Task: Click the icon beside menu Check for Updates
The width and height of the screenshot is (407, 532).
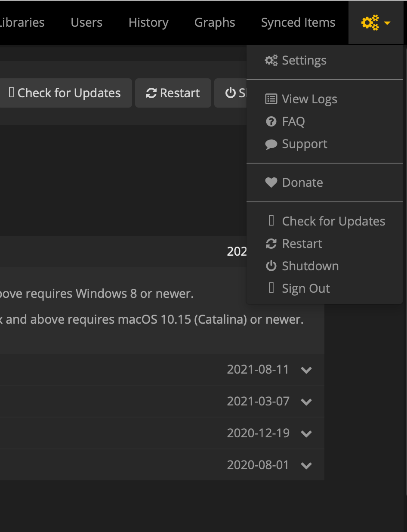Action: (x=271, y=221)
